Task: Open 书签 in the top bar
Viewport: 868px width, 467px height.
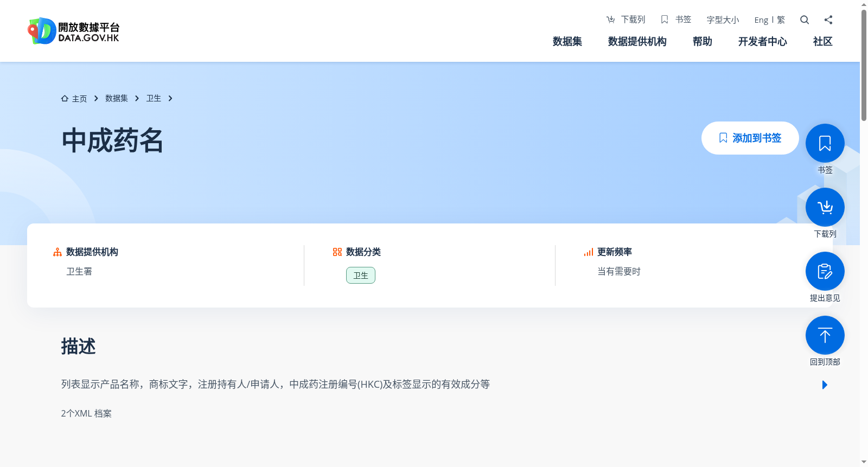Action: coord(676,20)
